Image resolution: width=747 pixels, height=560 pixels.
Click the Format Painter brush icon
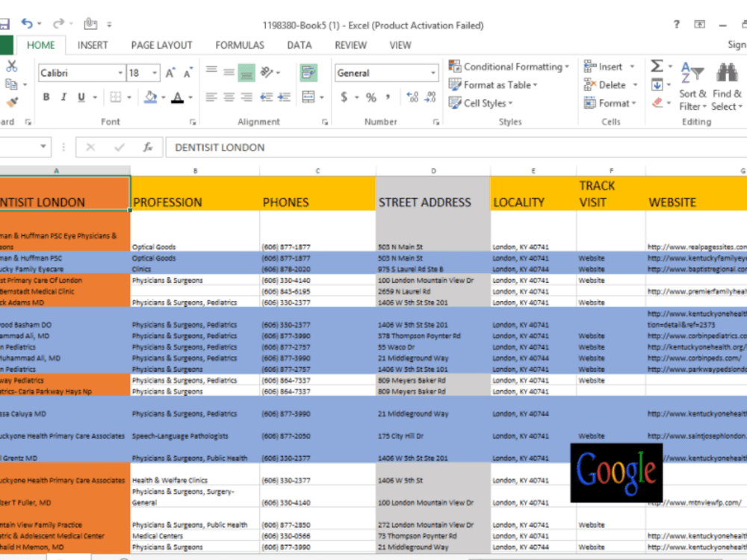tap(12, 102)
